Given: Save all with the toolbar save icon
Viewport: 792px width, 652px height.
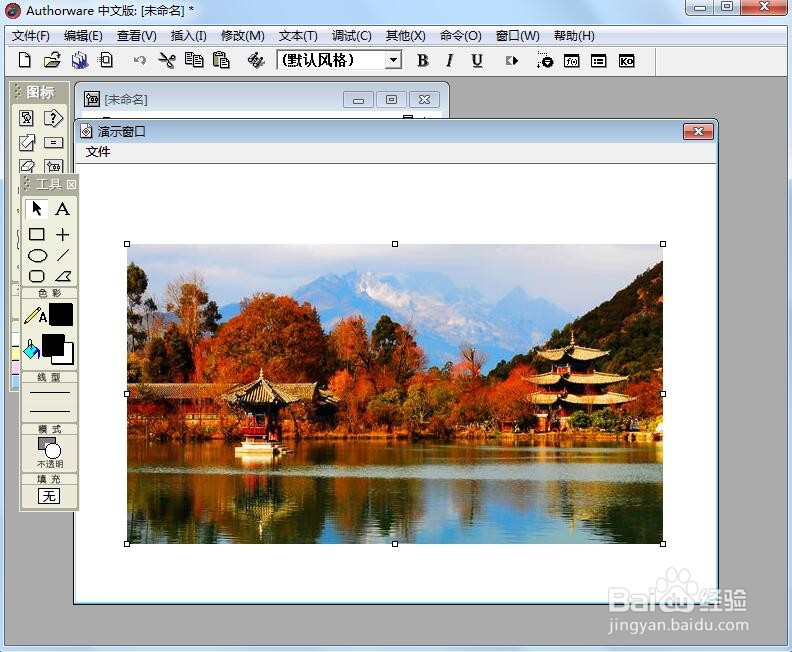Looking at the screenshot, I should pyautogui.click(x=79, y=60).
